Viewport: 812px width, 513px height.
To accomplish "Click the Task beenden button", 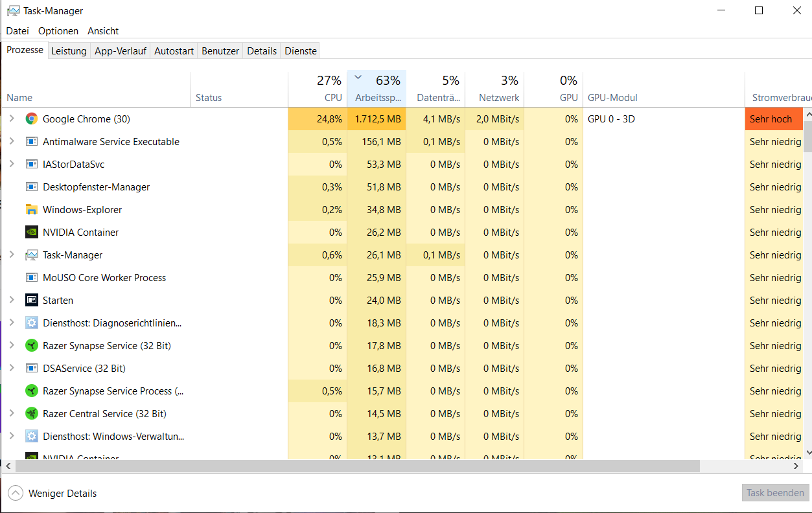I will (775, 493).
